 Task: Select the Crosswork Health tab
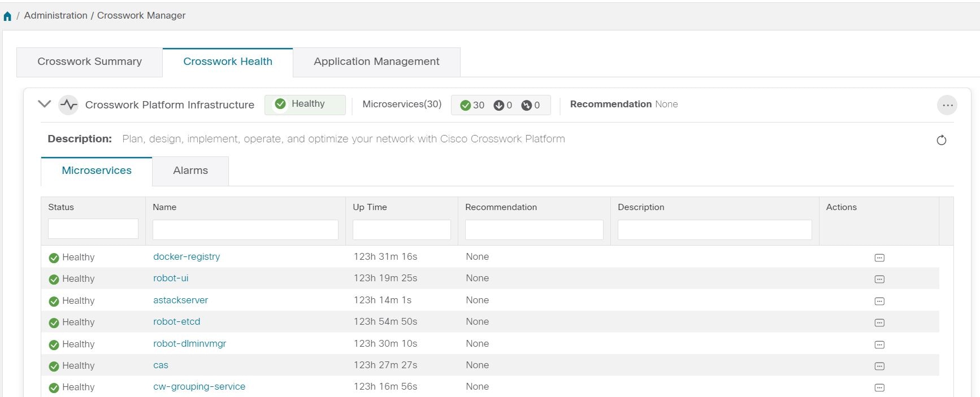228,62
